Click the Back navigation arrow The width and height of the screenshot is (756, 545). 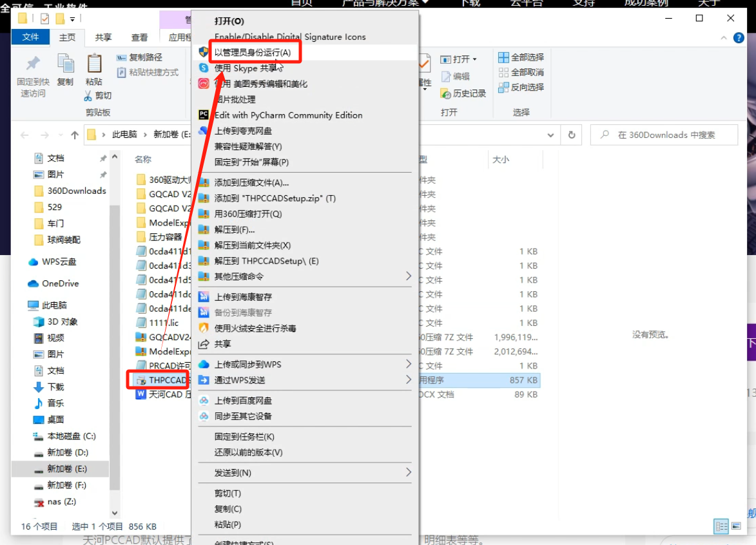(24, 135)
